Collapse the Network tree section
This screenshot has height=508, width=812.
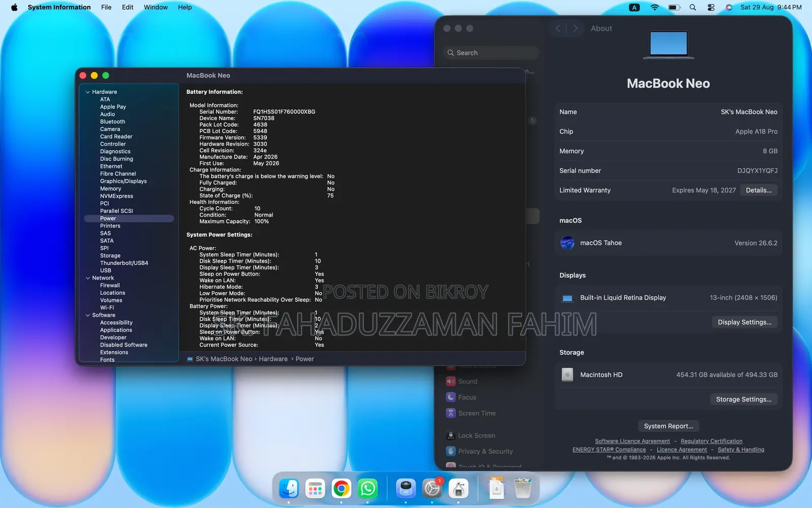tap(88, 278)
